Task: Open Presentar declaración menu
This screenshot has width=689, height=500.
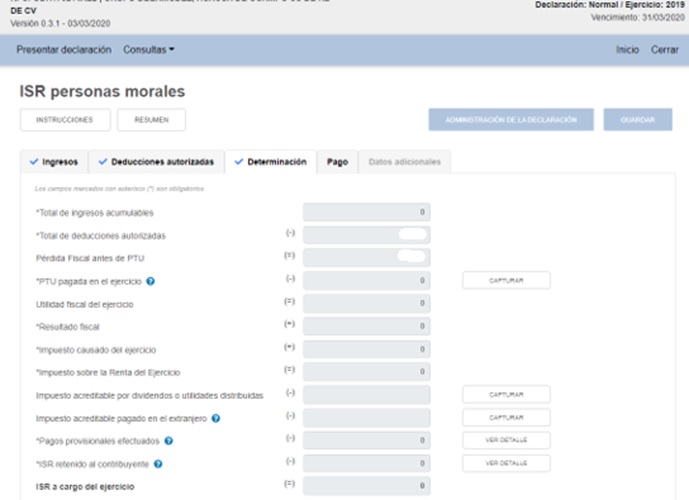Action: (64, 49)
